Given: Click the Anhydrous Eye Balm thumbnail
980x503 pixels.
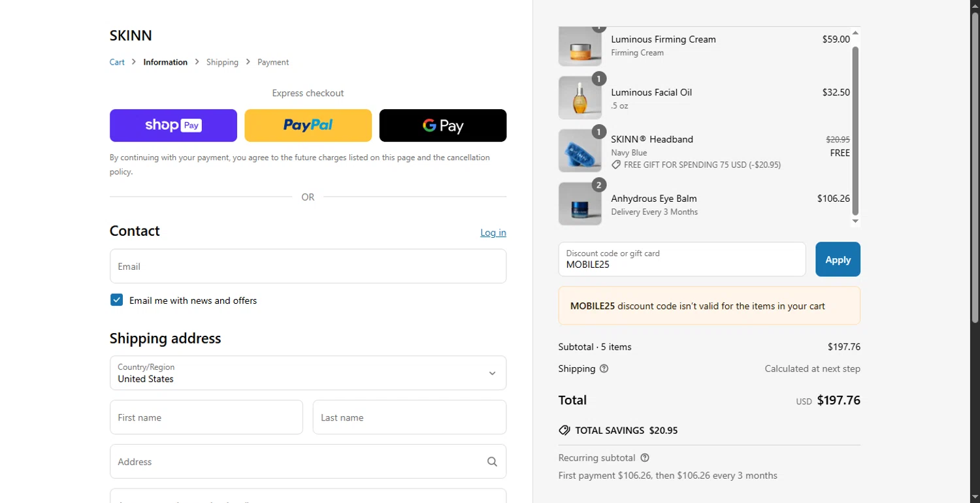Looking at the screenshot, I should tap(580, 204).
